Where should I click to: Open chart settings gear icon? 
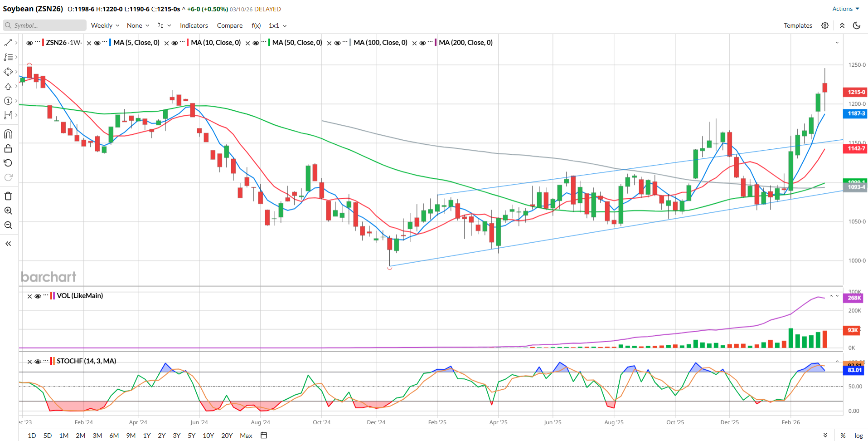[825, 25]
